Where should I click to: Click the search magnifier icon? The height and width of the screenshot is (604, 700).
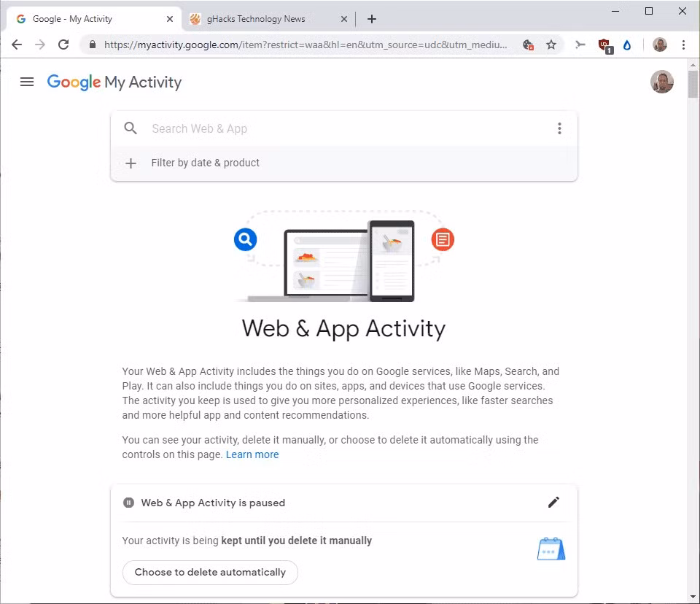pos(131,128)
